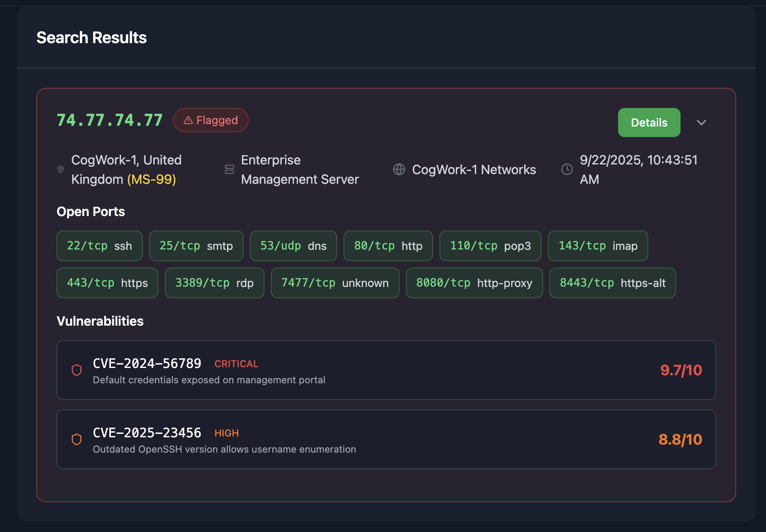Click the location pin icon near CogWork-1
This screenshot has height=532, width=766.
point(60,170)
